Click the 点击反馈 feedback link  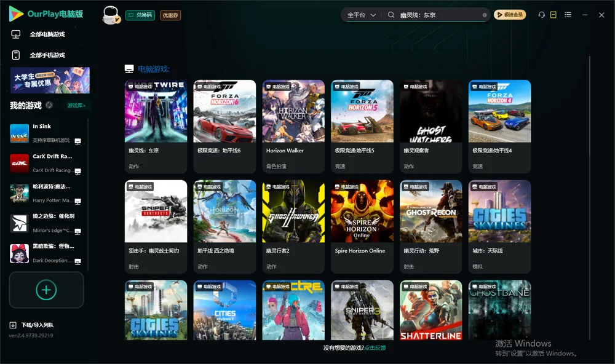tap(375, 348)
